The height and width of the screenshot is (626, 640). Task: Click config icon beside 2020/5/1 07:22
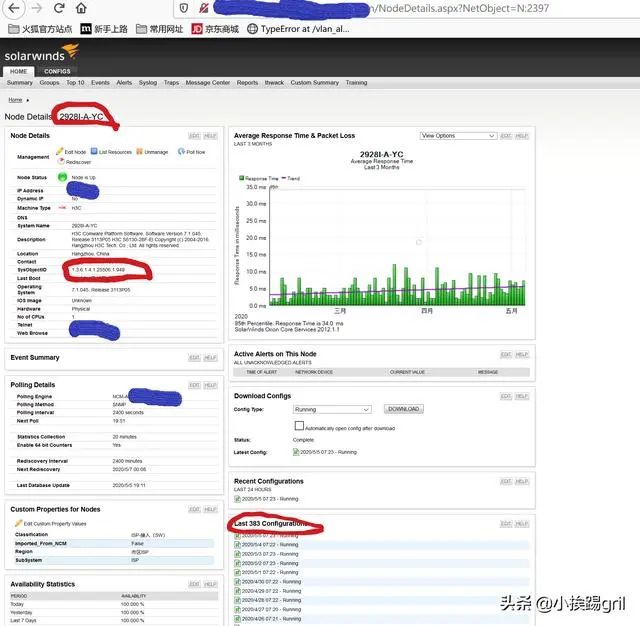(237, 573)
